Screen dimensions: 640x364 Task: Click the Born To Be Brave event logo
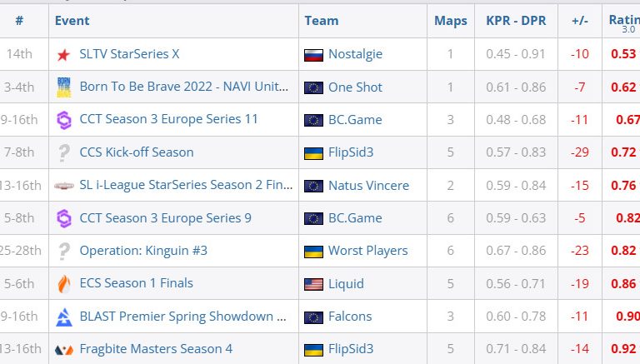click(x=63, y=87)
